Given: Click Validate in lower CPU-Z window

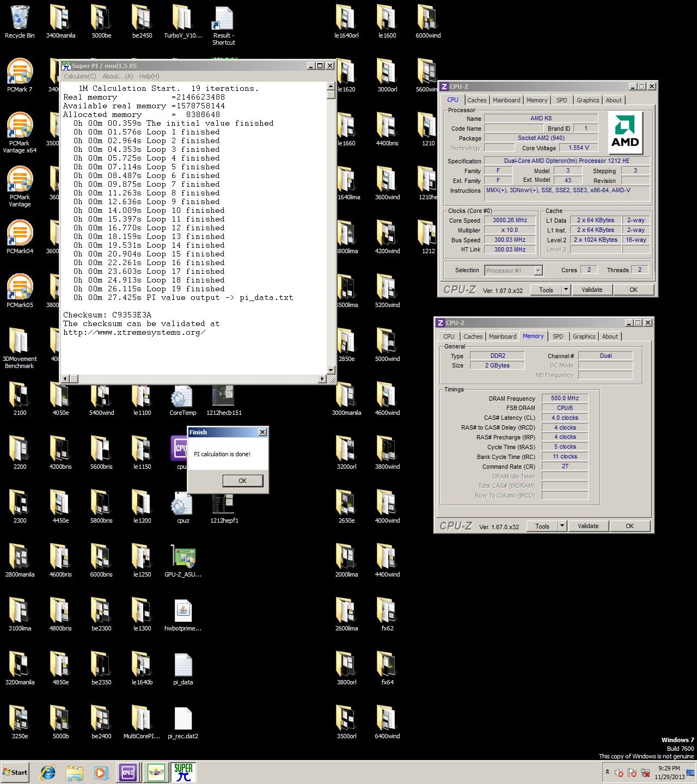Looking at the screenshot, I should click(x=588, y=526).
